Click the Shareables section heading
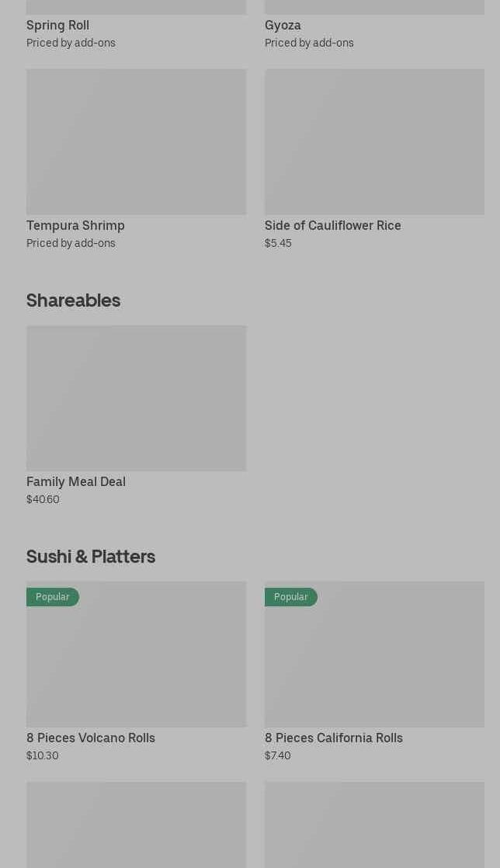Image resolution: width=500 pixels, height=868 pixels. click(x=73, y=300)
